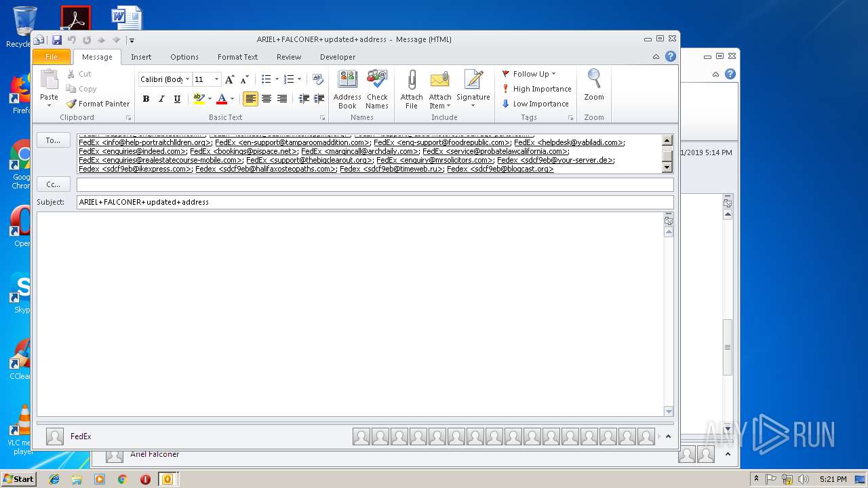
Task: Mark the message as High Importance
Action: click(536, 89)
